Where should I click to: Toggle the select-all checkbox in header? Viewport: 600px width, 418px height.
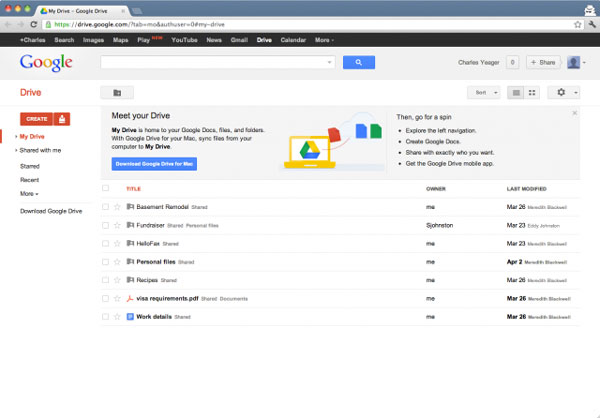105,188
